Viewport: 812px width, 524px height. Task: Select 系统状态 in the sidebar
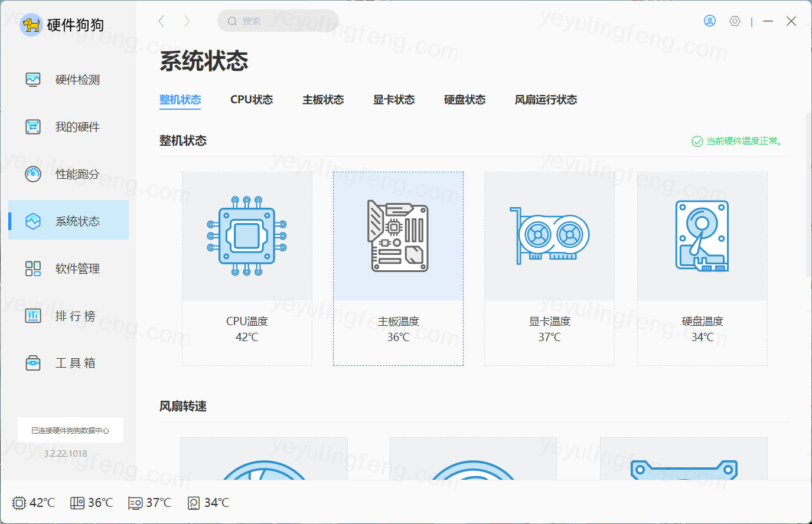click(x=69, y=220)
